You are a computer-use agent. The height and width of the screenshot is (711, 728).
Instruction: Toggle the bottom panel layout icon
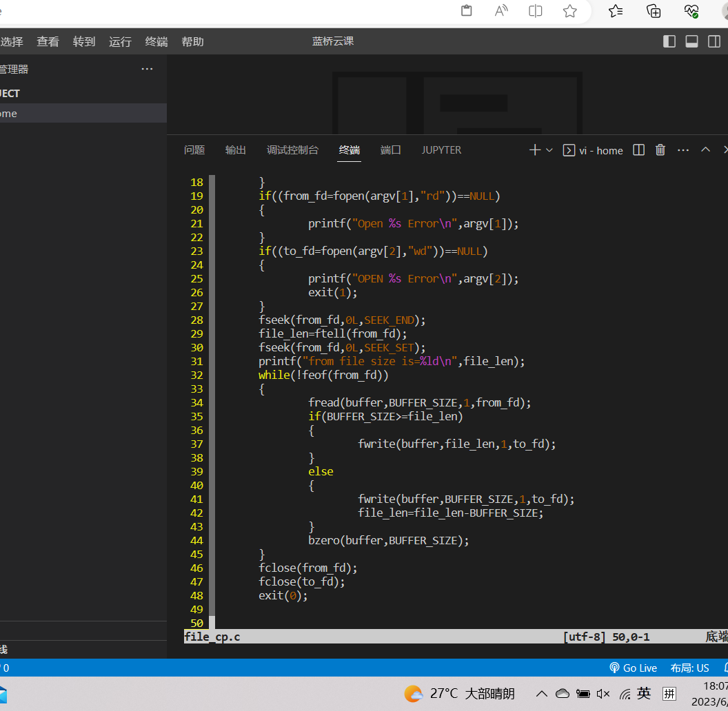coord(691,41)
